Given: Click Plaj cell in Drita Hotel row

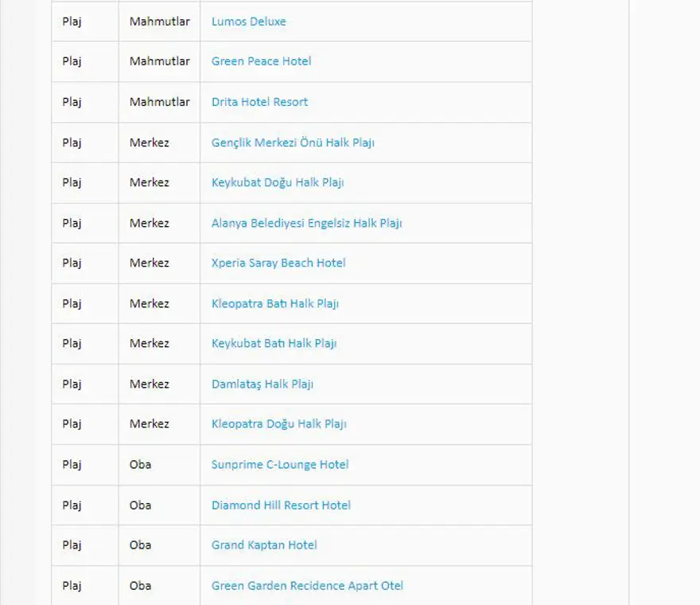Looking at the screenshot, I should point(72,102).
